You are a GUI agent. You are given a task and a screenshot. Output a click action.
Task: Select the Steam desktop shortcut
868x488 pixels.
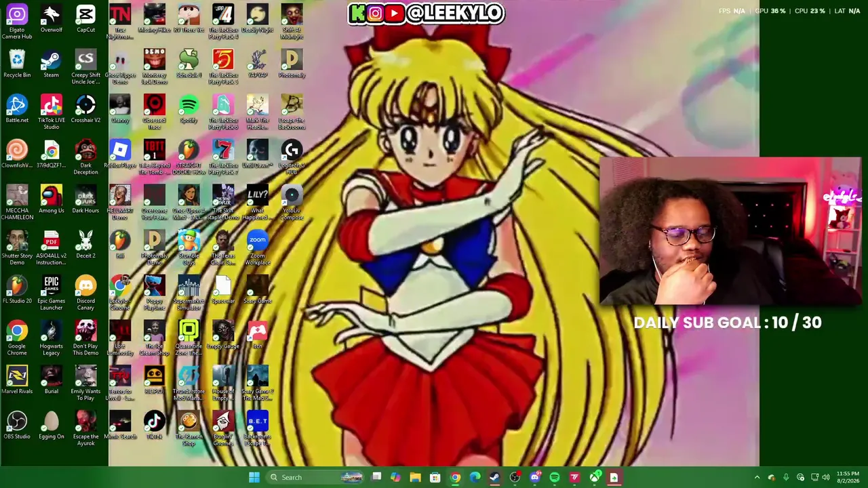click(x=51, y=64)
